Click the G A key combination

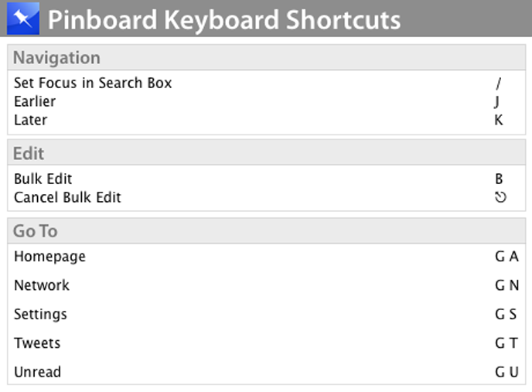pyautogui.click(x=506, y=257)
